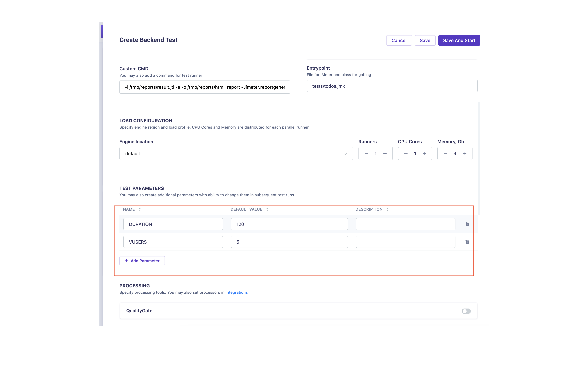Sort parameters by DESCRIPTION column

(387, 209)
